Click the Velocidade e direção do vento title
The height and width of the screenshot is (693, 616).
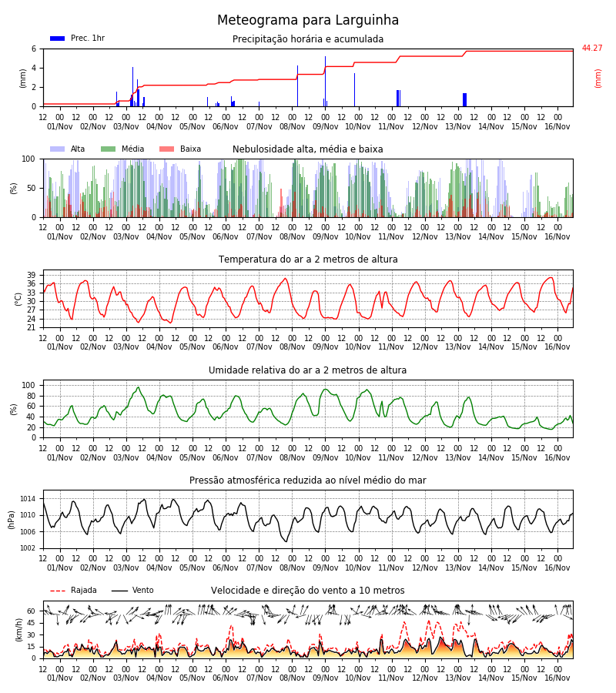point(308,591)
